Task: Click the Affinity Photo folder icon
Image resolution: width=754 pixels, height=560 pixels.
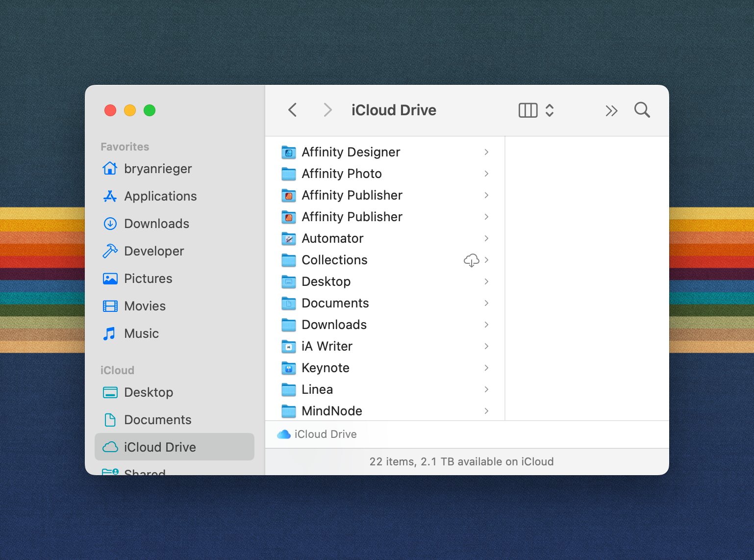Action: 289,174
